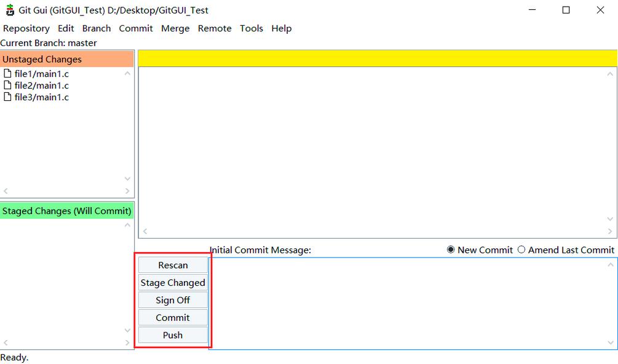This screenshot has height=364, width=618.
Task: Minimize the Git Gui window
Action: [x=533, y=10]
